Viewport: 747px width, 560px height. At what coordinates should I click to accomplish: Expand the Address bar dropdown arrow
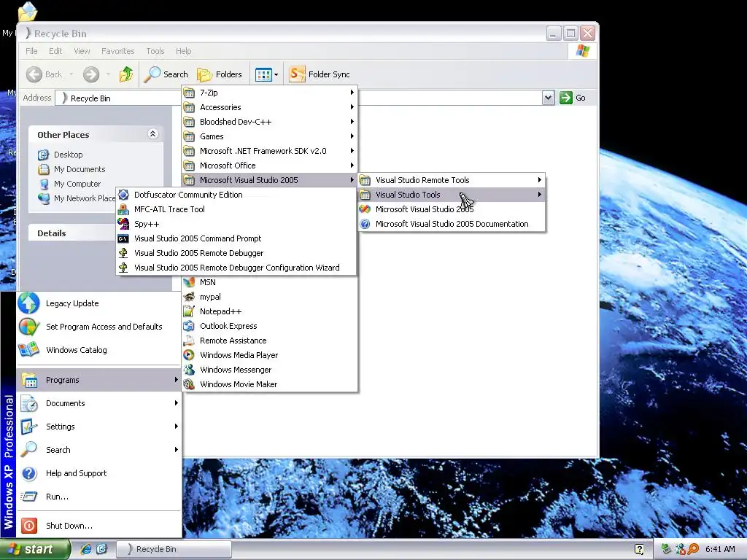[x=548, y=98]
